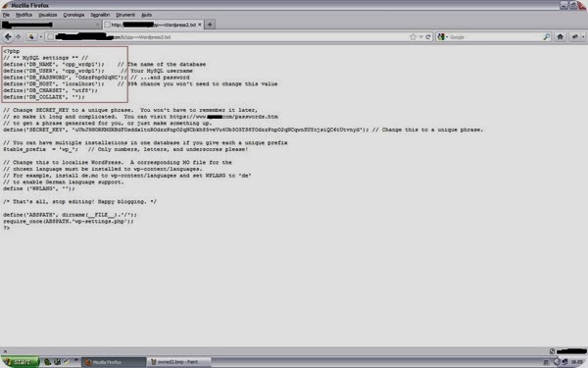This screenshot has width=588, height=368.
Task: Expand the arrow beside the add-on button
Action: tap(583, 37)
